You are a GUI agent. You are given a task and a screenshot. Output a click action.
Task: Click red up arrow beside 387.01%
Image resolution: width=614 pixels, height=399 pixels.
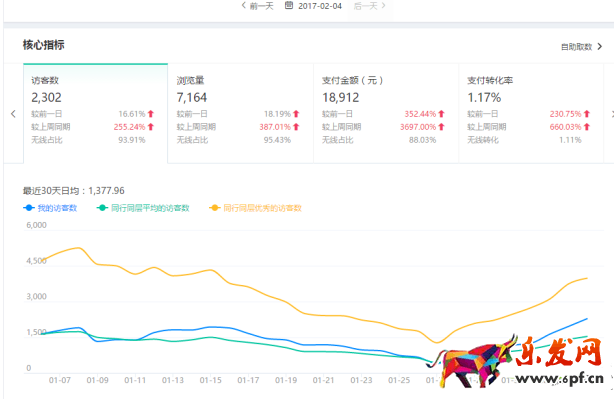296,127
